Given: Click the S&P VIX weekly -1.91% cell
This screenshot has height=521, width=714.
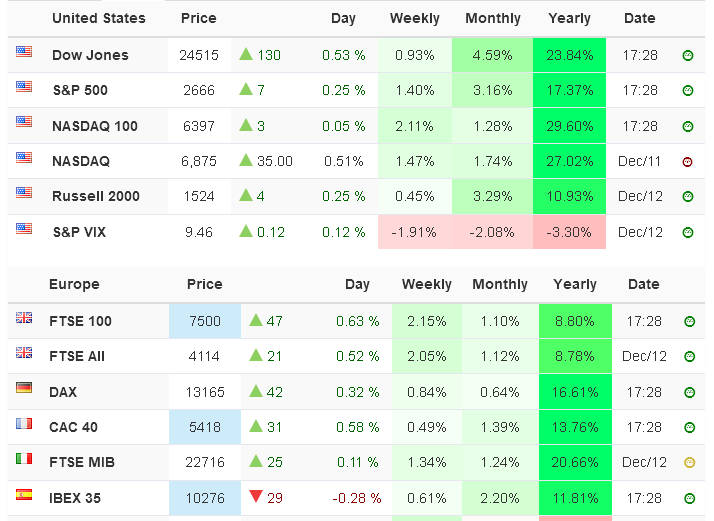Looking at the screenshot, I should (x=415, y=232).
